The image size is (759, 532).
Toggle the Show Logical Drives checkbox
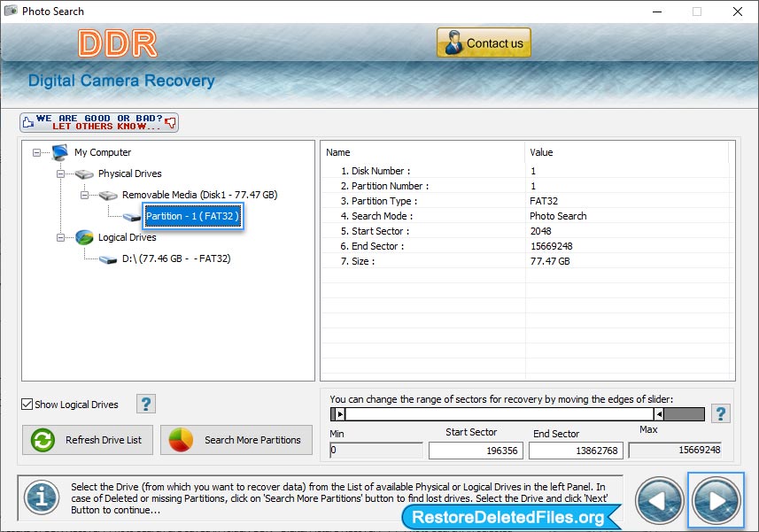[27, 405]
